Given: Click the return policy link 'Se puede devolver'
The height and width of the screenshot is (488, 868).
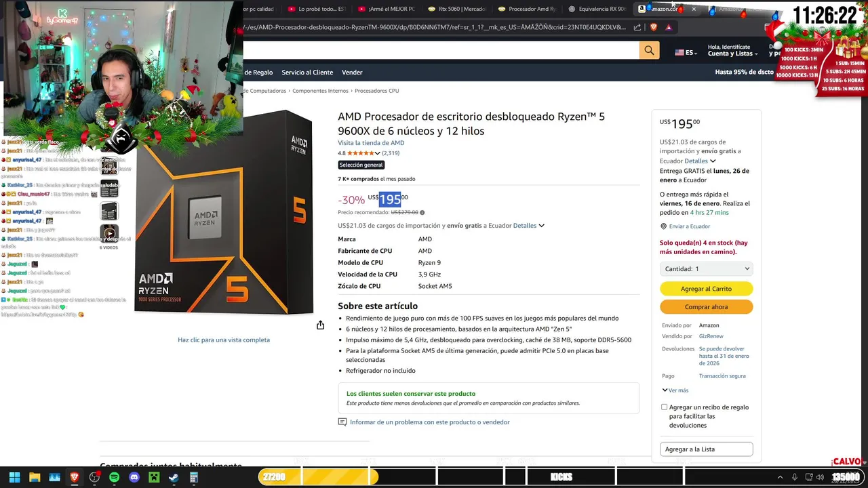Looking at the screenshot, I should (x=724, y=356).
